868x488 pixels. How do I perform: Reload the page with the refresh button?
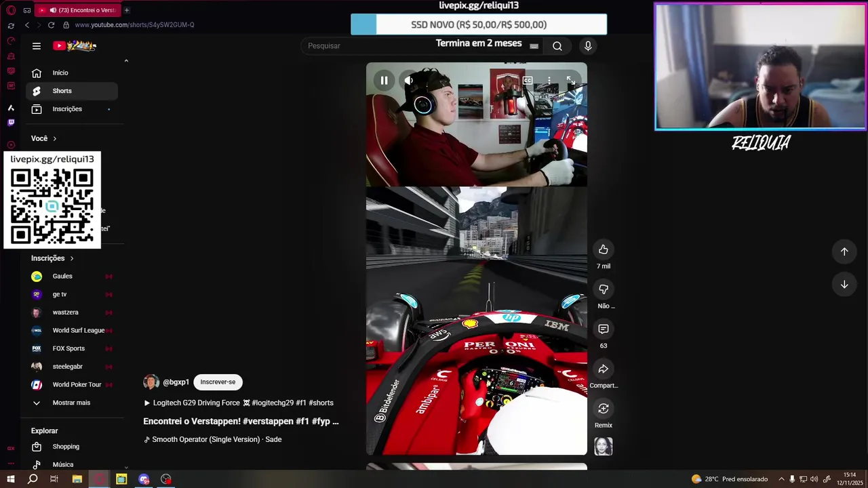(x=51, y=25)
